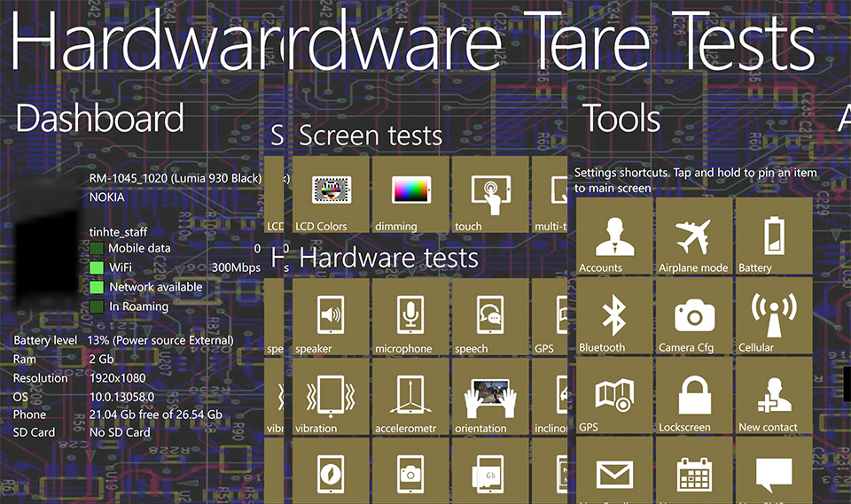Open the speech test tile
Screen dimensions: 851x504
pyautogui.click(x=490, y=317)
